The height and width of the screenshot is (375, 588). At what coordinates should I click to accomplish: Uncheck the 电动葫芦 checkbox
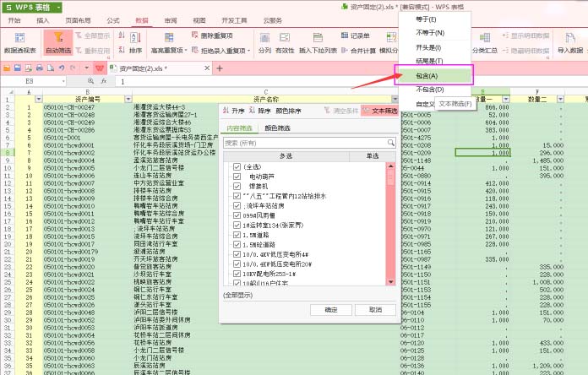pos(237,177)
